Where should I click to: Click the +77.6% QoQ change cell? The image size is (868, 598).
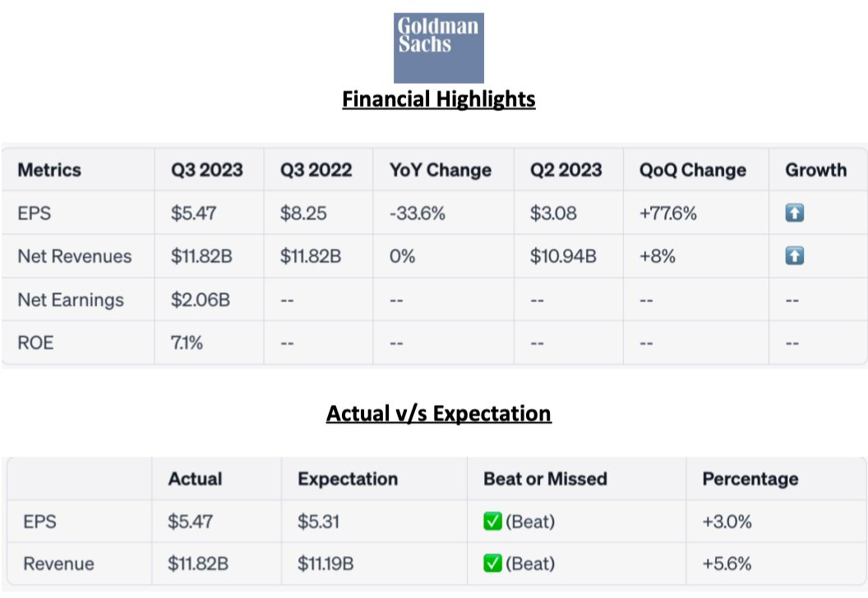tap(667, 214)
